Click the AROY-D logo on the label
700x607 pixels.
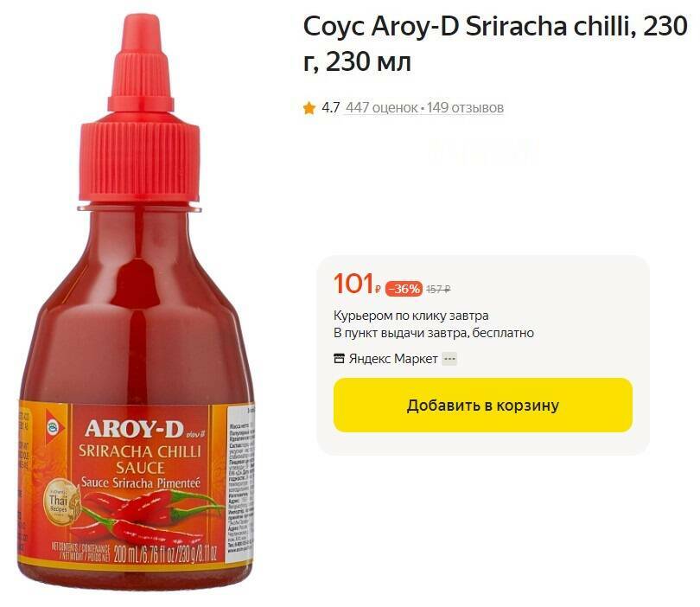(x=134, y=429)
